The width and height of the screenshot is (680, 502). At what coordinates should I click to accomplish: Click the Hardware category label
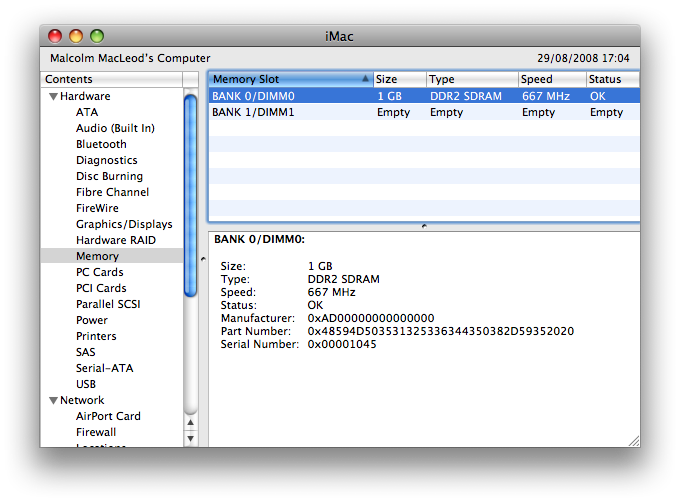coord(85,96)
